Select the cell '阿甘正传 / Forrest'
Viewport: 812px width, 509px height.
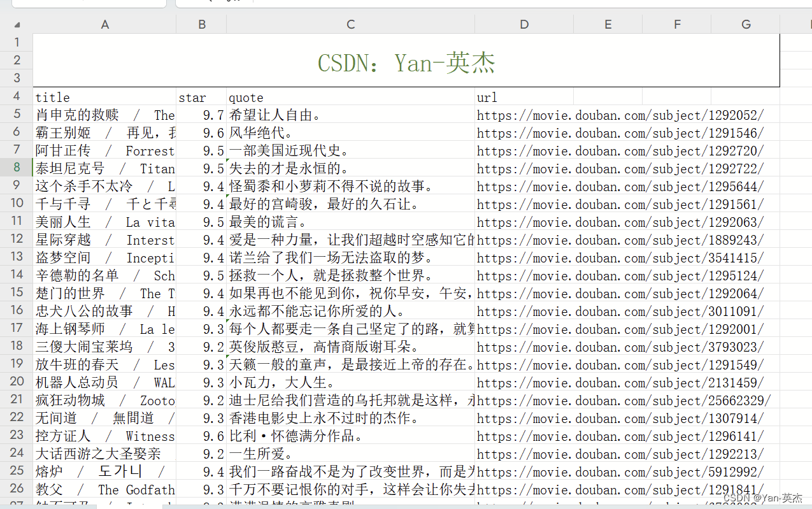click(x=105, y=151)
